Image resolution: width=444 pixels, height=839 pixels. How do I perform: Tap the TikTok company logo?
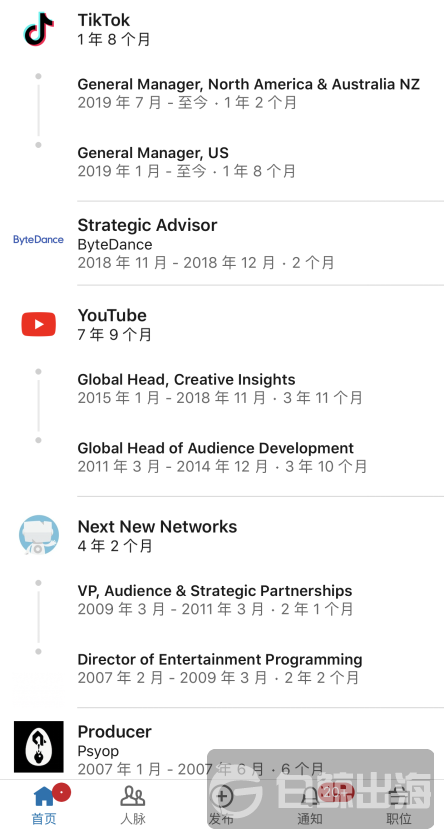pos(39,29)
